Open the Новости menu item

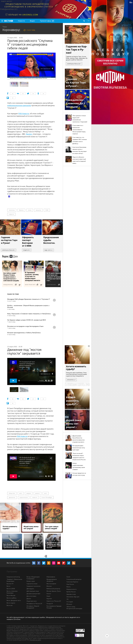click(x=21, y=21)
